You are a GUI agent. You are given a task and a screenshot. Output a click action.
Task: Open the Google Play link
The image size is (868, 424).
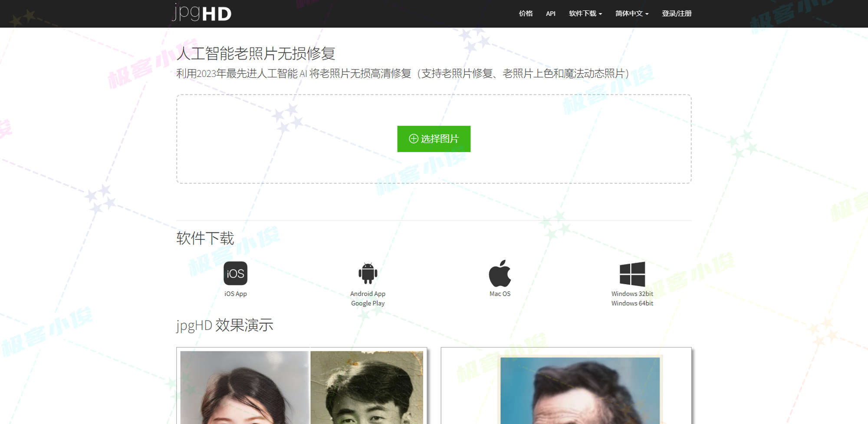[368, 303]
